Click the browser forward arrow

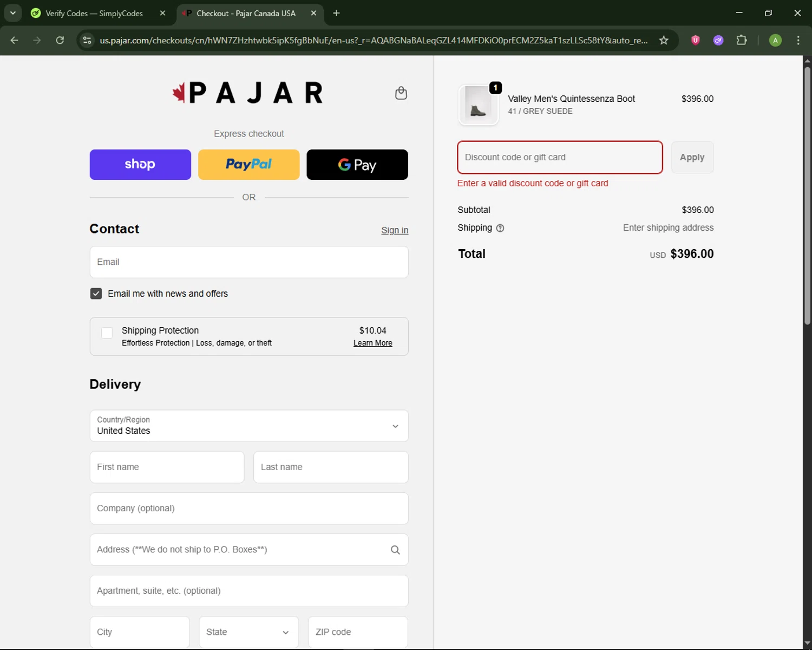37,40
